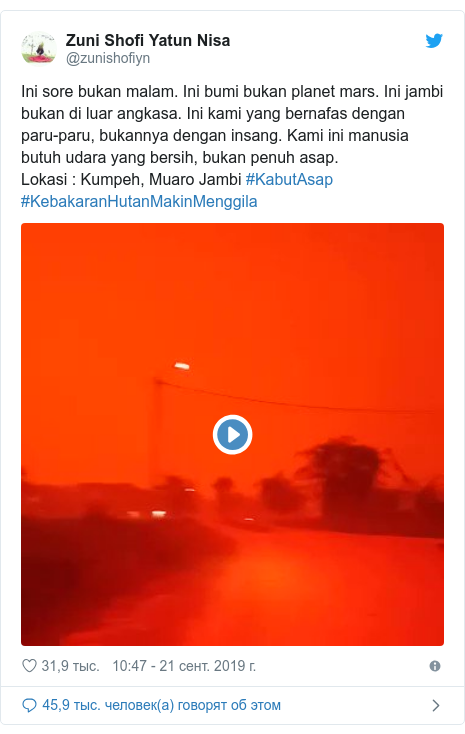Open the info icon beside the date

coord(435,666)
